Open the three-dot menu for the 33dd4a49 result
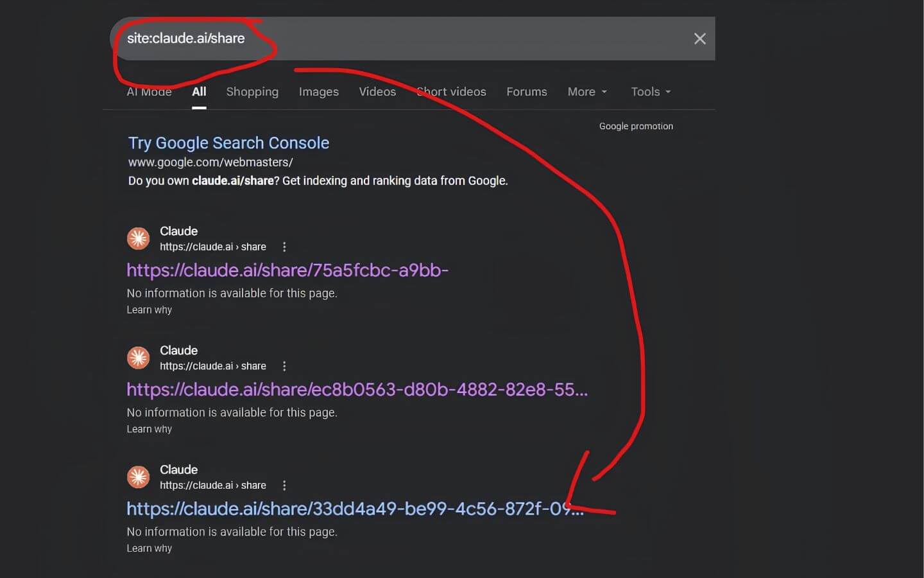 tap(284, 486)
